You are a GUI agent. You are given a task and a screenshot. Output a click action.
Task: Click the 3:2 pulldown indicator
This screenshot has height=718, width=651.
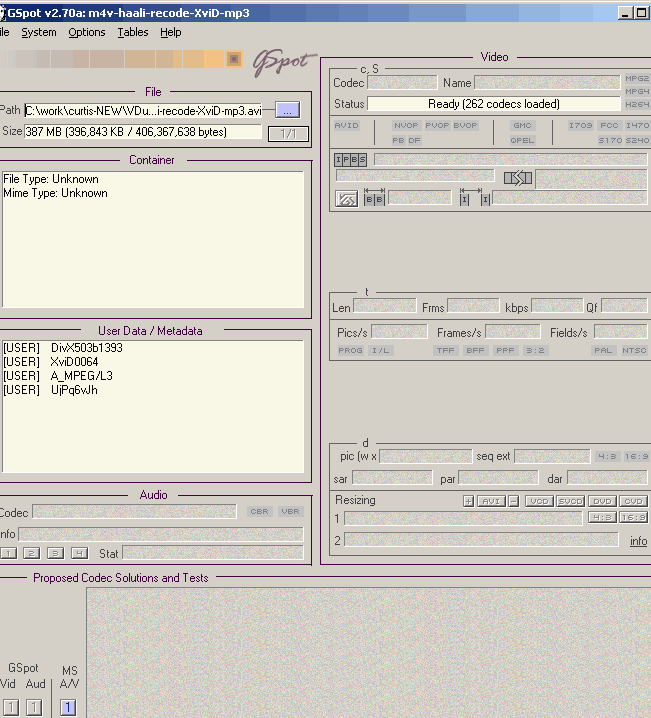(535, 351)
